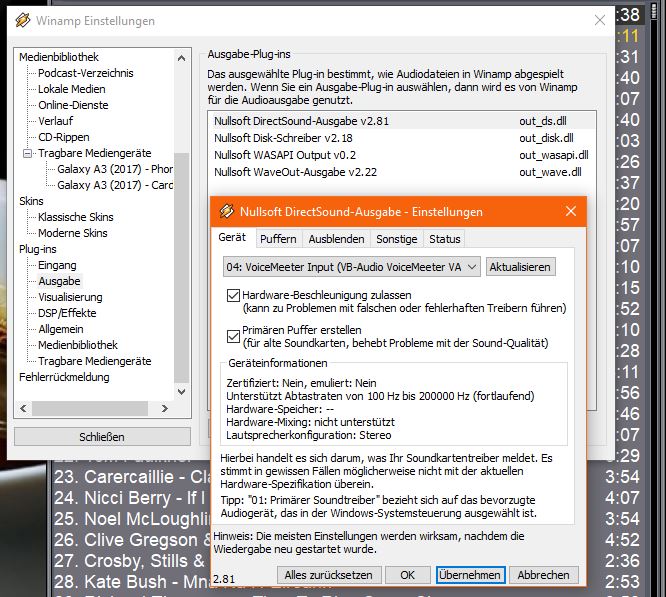Click the tree's right scroll arrow
Screen dimensions: 666x597
(165, 408)
